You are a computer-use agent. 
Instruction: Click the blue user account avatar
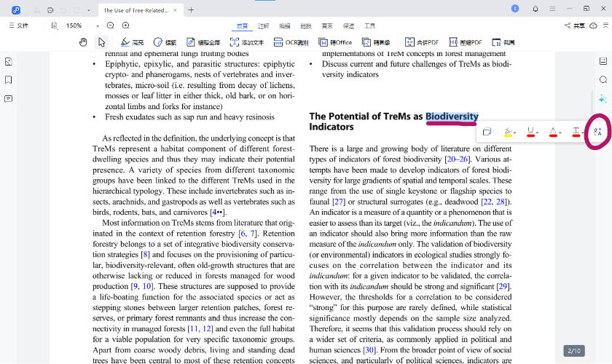pyautogui.click(x=515, y=9)
